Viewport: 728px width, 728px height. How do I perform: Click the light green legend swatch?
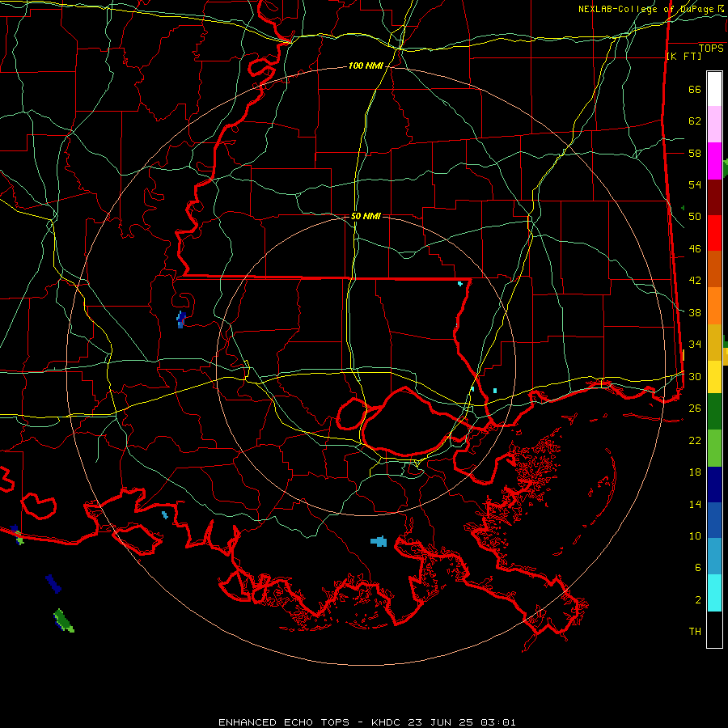[714, 448]
